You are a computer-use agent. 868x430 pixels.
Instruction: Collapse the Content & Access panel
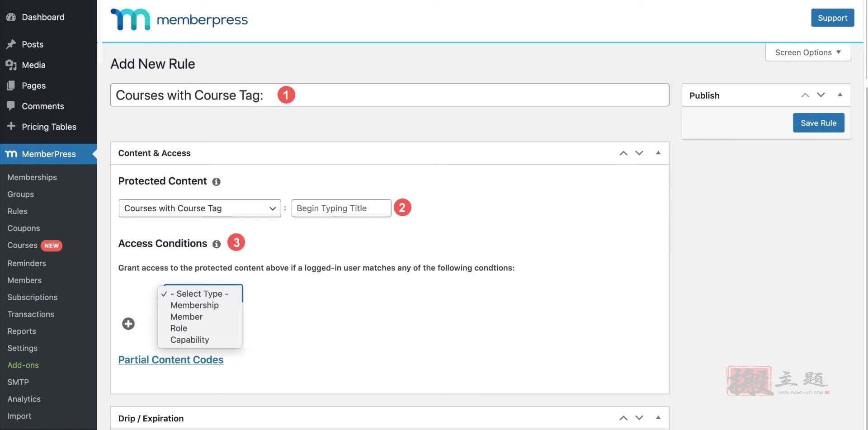pyautogui.click(x=658, y=153)
